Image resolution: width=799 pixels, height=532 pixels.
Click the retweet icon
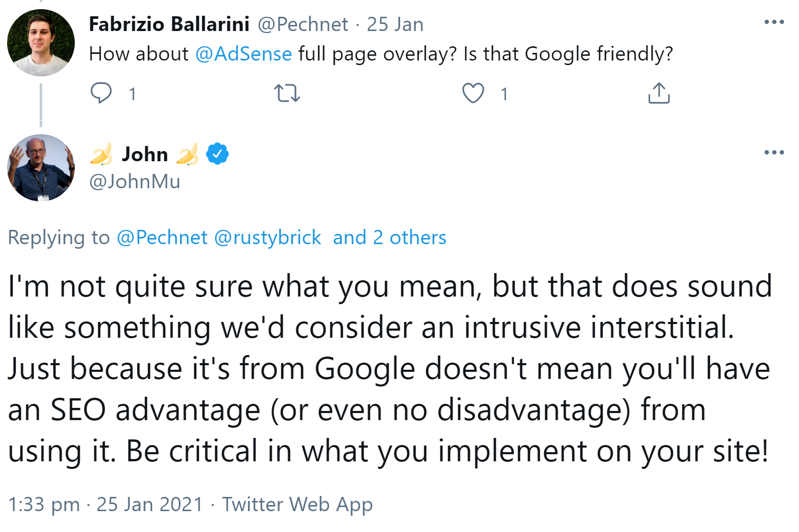click(288, 94)
